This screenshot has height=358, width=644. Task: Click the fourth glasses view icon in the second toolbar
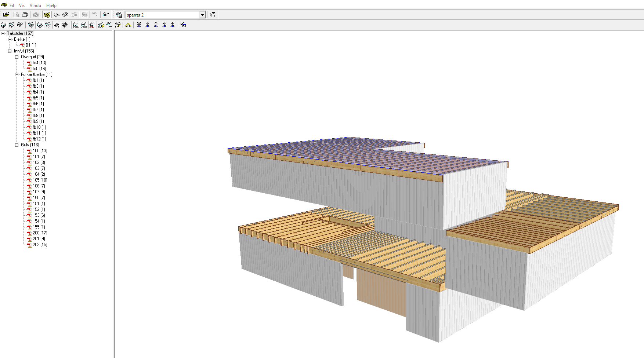tap(31, 25)
